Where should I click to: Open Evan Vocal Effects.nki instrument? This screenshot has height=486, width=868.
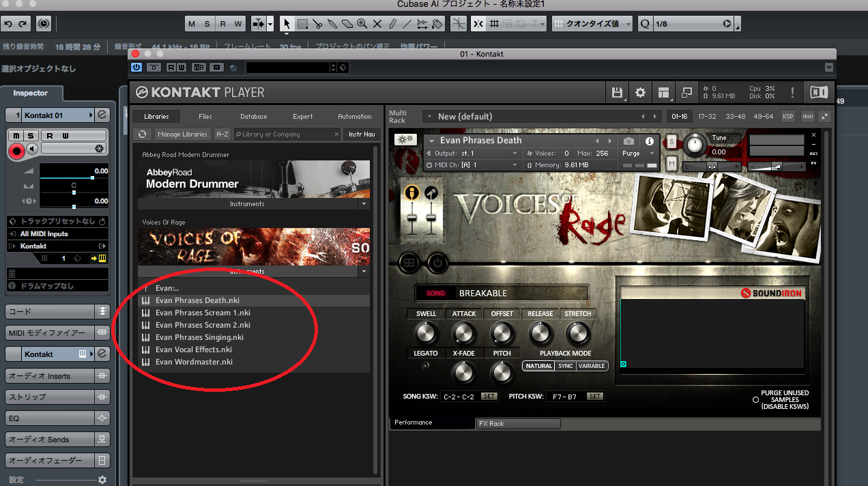click(193, 349)
